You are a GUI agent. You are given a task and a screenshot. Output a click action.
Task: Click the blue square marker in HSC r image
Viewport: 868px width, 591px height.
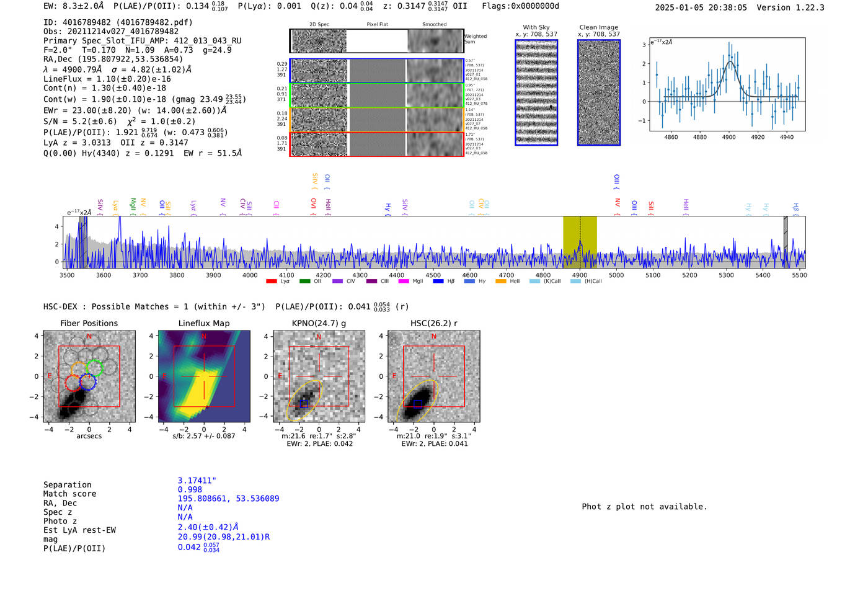click(418, 404)
